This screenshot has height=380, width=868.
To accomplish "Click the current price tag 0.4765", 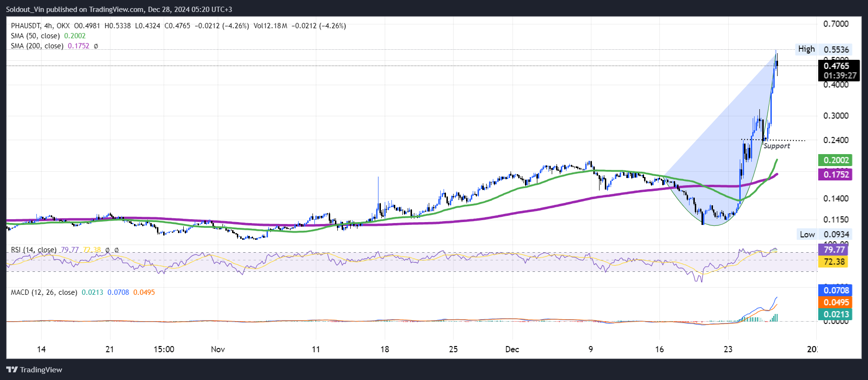I will pos(836,66).
